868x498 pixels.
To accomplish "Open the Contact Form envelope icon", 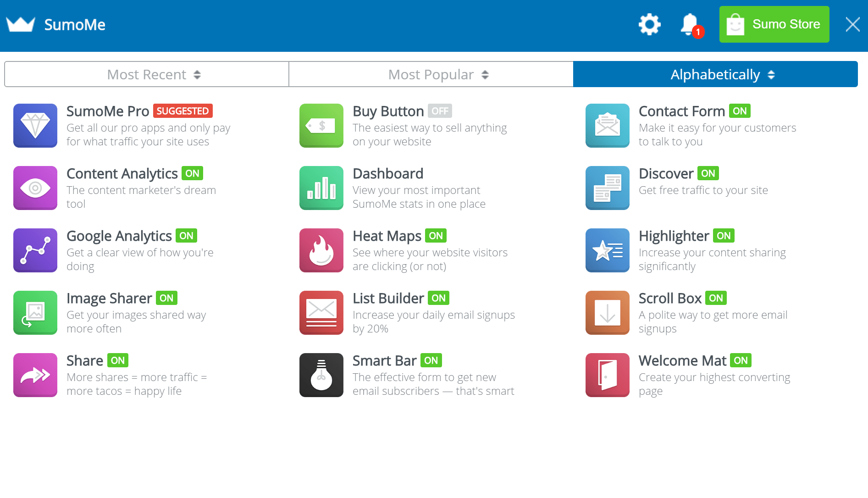I will [x=608, y=126].
